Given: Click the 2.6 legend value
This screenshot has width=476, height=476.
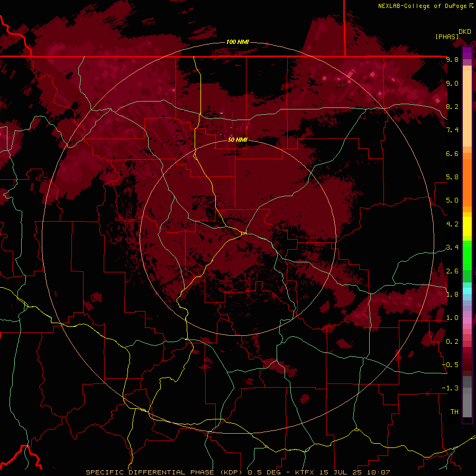Looking at the screenshot, I should point(452,271).
